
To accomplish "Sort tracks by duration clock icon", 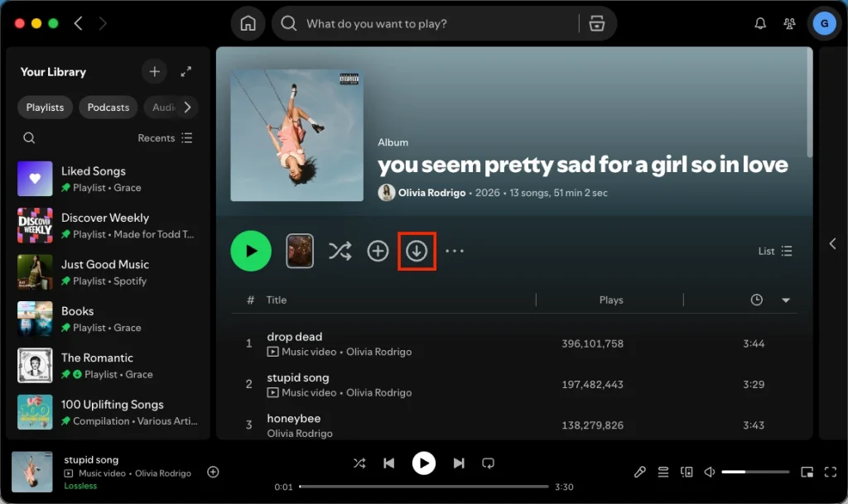I will coord(757,300).
